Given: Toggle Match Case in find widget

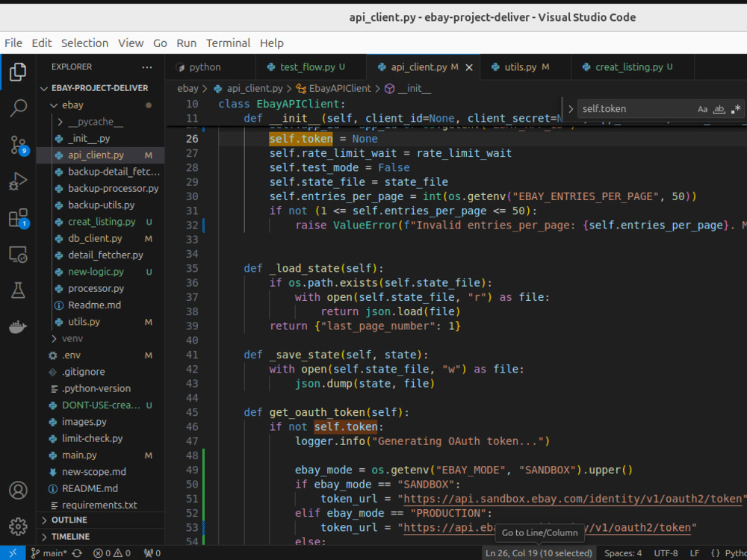Looking at the screenshot, I should tap(702, 109).
